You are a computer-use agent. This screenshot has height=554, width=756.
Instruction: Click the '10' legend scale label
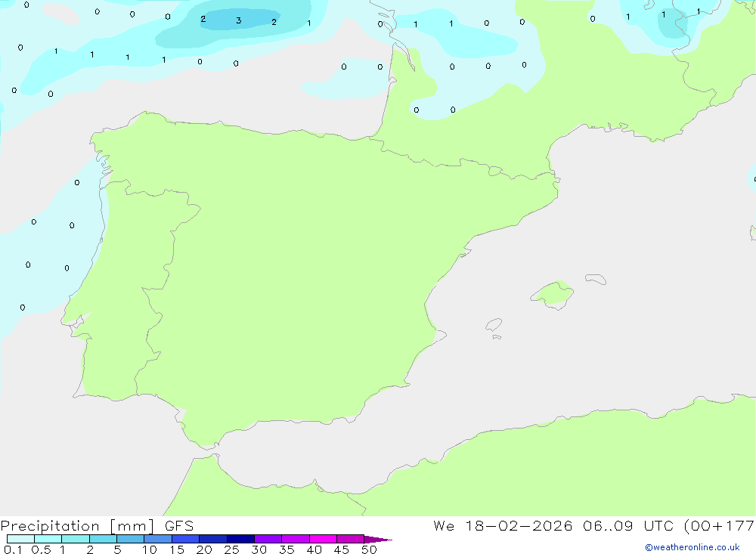pos(150,549)
